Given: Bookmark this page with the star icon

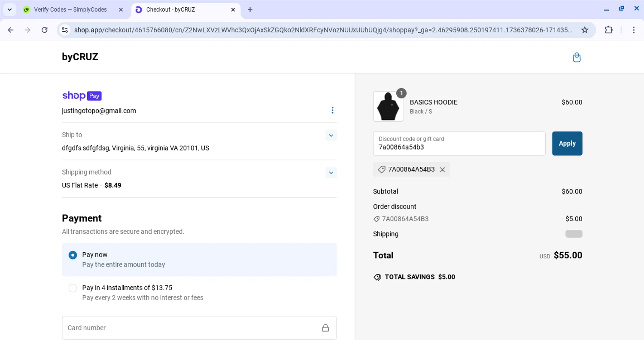Looking at the screenshot, I should click(585, 30).
